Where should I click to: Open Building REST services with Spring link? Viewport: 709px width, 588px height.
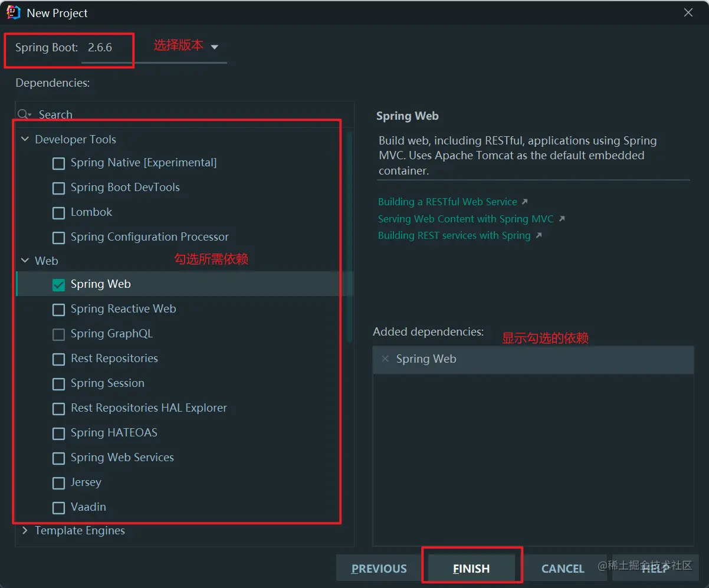[x=454, y=235]
